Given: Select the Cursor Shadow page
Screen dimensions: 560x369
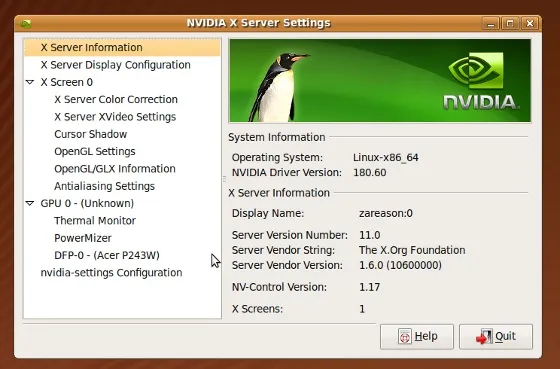Looking at the screenshot, I should pyautogui.click(x=90, y=134).
